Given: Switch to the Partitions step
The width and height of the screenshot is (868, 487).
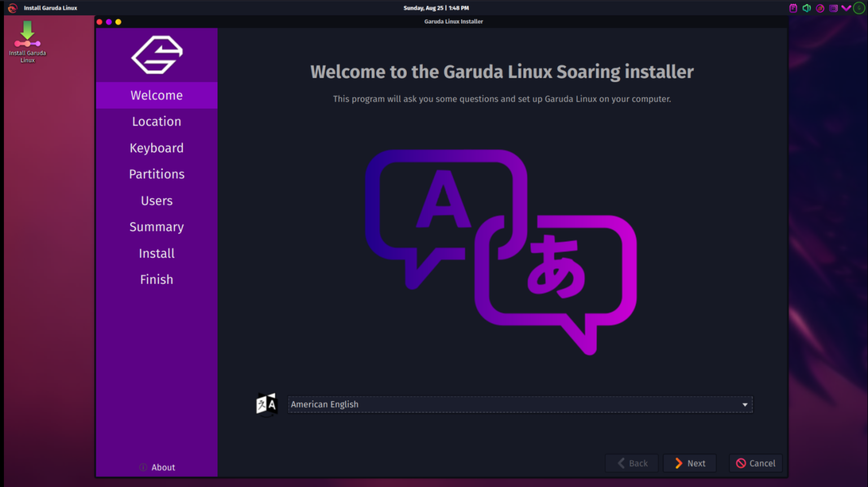Looking at the screenshot, I should click(157, 174).
